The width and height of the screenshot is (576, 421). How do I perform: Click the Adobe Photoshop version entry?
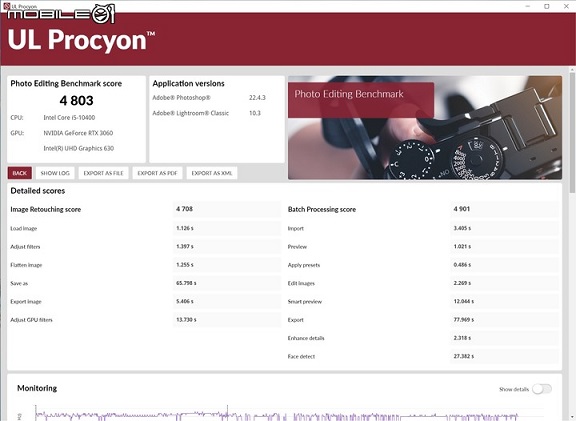[209, 98]
